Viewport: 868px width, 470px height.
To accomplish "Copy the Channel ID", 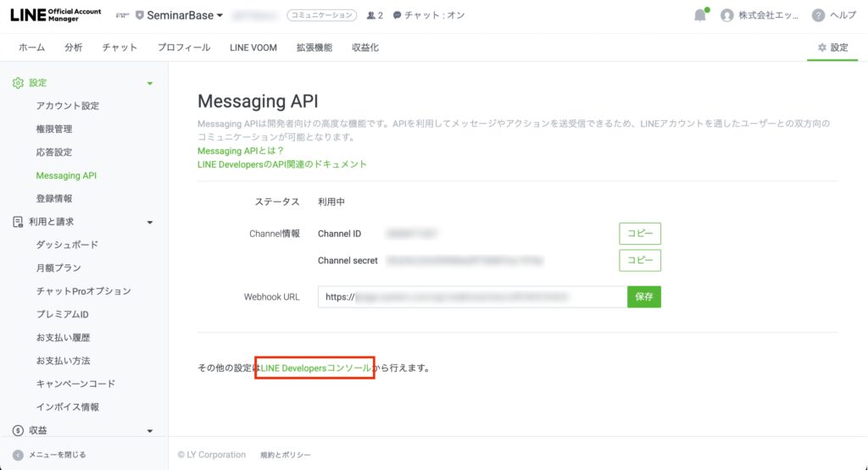I will tap(639, 233).
